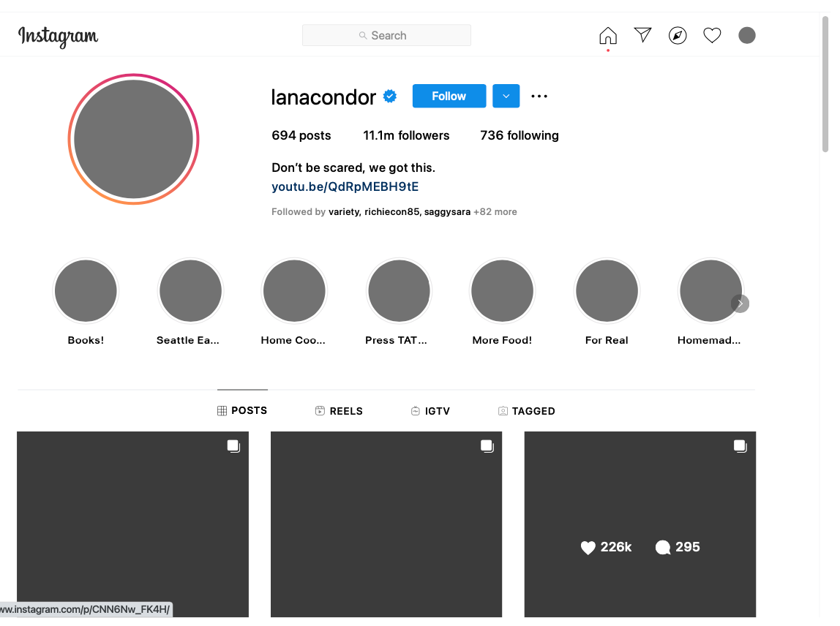Expand suggested accounts dropdown arrow
840x626 pixels.
(x=506, y=96)
